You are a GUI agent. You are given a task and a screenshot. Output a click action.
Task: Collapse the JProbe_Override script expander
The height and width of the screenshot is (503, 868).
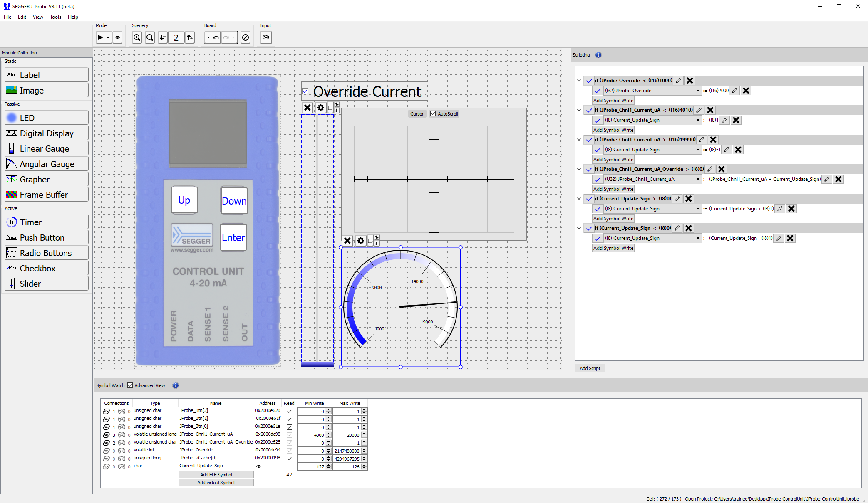579,81
